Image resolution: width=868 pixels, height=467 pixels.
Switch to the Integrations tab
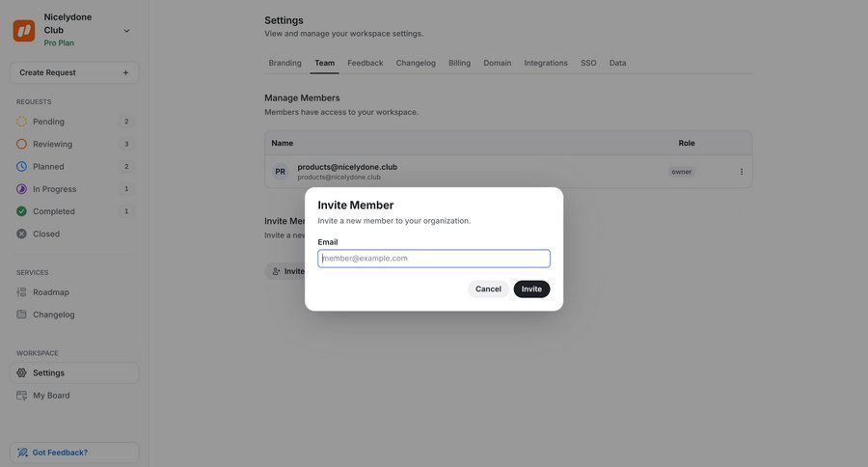point(546,63)
